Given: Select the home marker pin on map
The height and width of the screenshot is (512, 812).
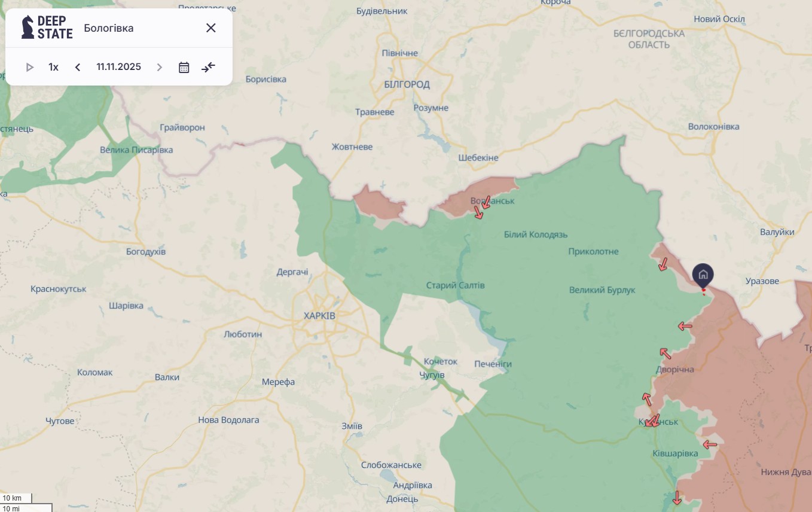Looking at the screenshot, I should [x=703, y=275].
